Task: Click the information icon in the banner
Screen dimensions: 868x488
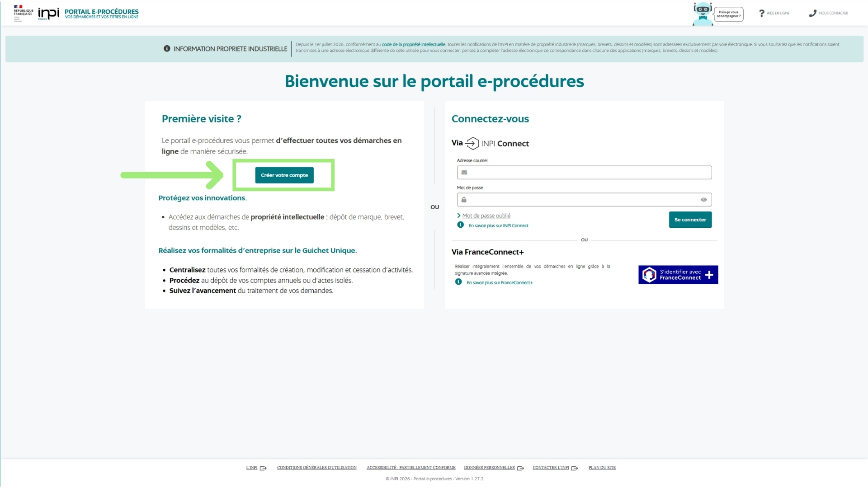Action: pyautogui.click(x=167, y=48)
